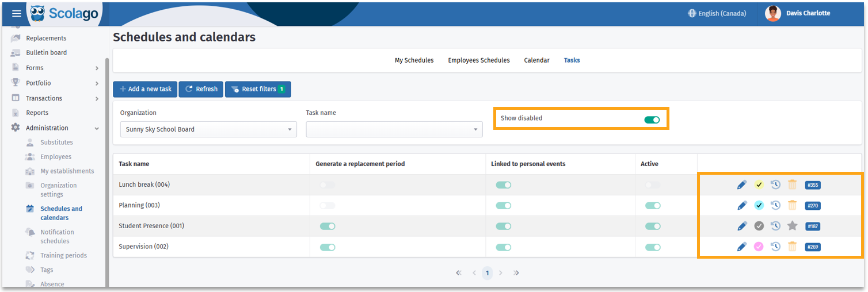Edit the Planning (003) task
This screenshot has width=868, height=292.
742,205
